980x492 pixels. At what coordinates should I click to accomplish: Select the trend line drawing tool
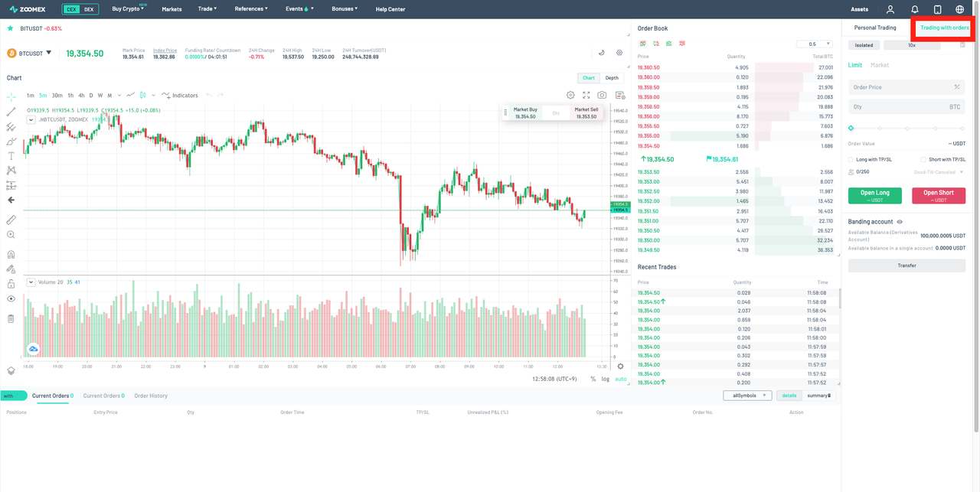coord(11,111)
